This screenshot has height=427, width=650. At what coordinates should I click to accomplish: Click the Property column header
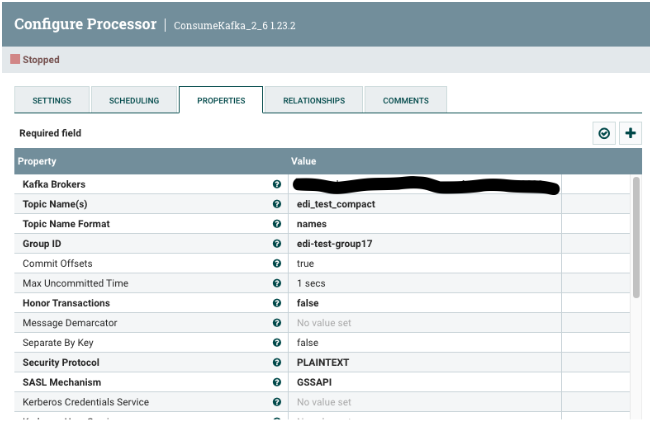click(37, 161)
